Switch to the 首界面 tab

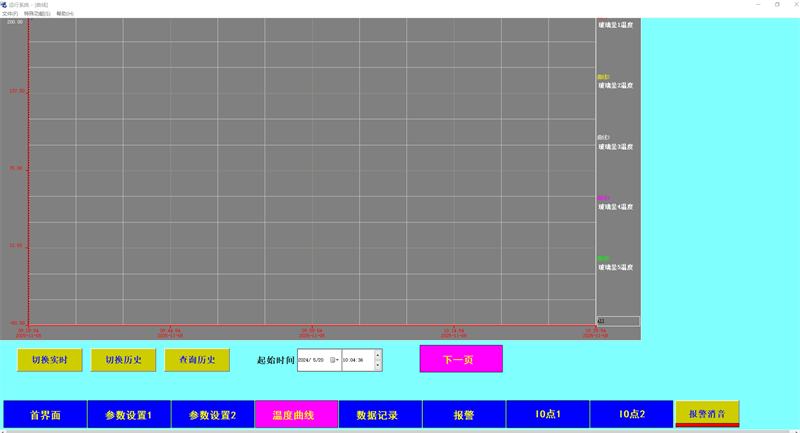[45, 414]
